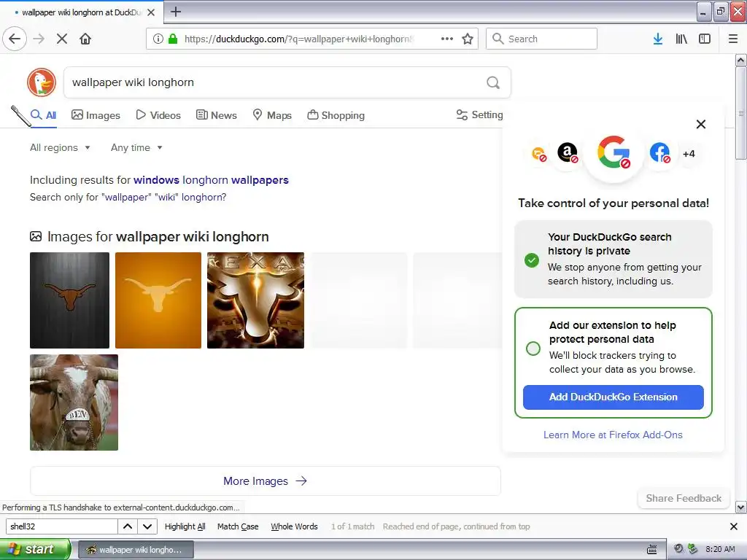747x560 pixels.
Task: Toggle the Firefox sidebar view
Action: tap(705, 39)
